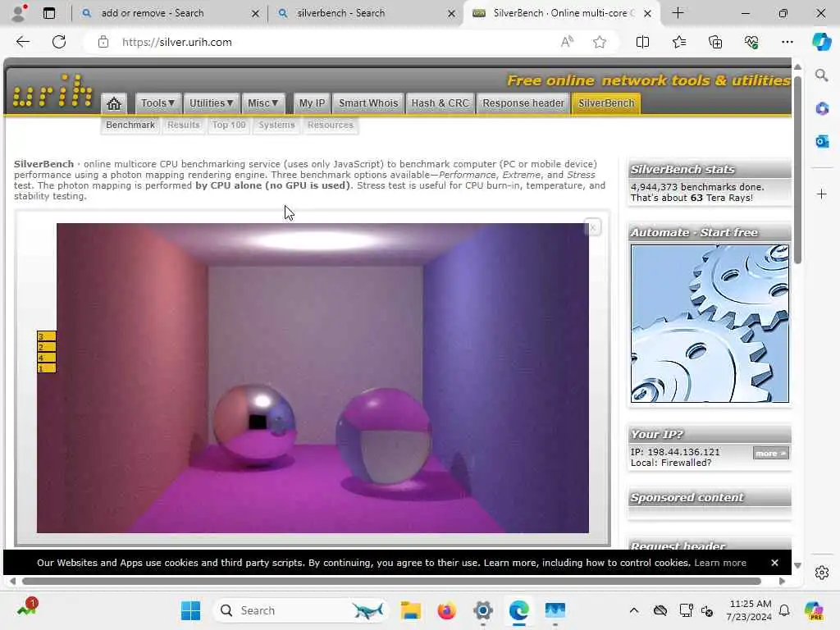
Task: Open the Copilot sidebar
Action: [821, 42]
